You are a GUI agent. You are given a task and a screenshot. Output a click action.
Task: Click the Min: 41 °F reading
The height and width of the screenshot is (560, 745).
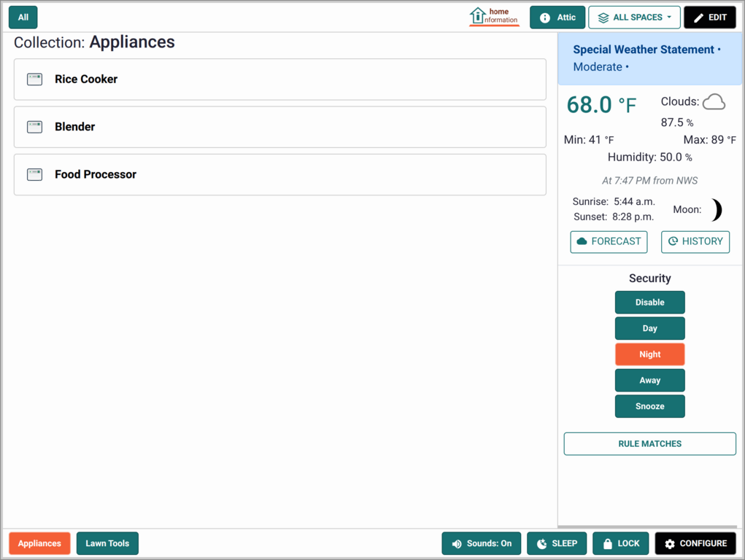tap(589, 140)
